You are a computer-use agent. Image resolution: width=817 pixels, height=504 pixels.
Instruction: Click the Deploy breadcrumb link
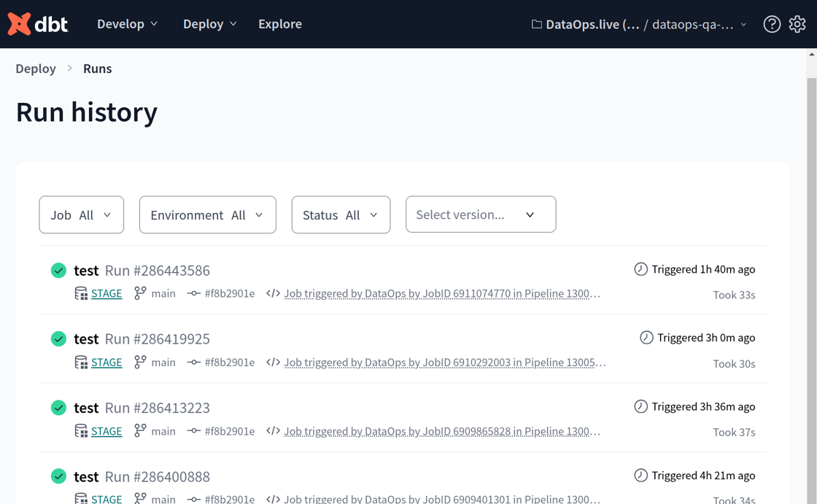pyautogui.click(x=36, y=69)
